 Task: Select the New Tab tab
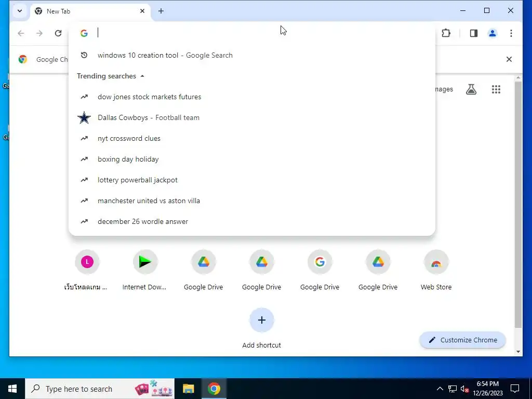[90, 11]
